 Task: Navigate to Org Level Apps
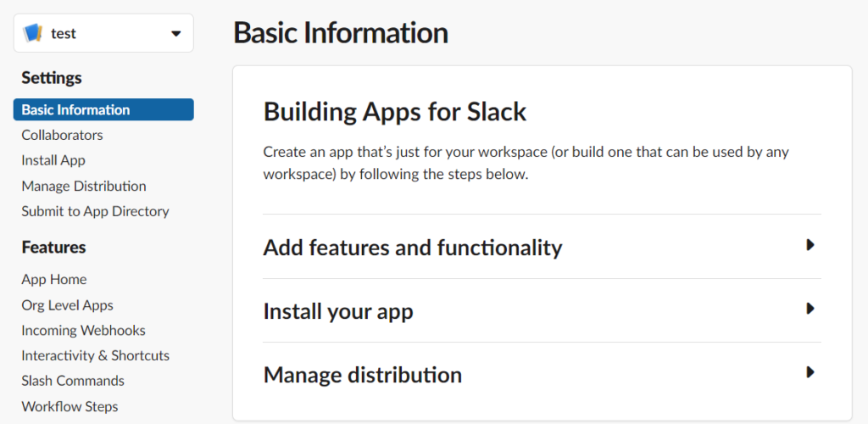pyautogui.click(x=67, y=304)
